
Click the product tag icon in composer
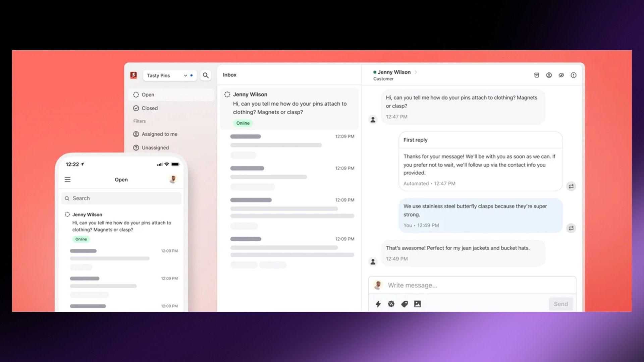pyautogui.click(x=405, y=304)
